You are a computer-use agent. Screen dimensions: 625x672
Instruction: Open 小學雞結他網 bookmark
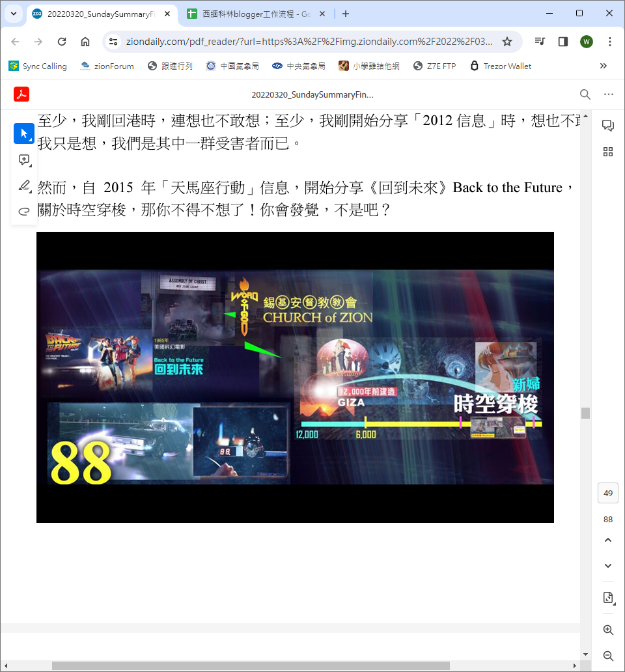(x=369, y=66)
